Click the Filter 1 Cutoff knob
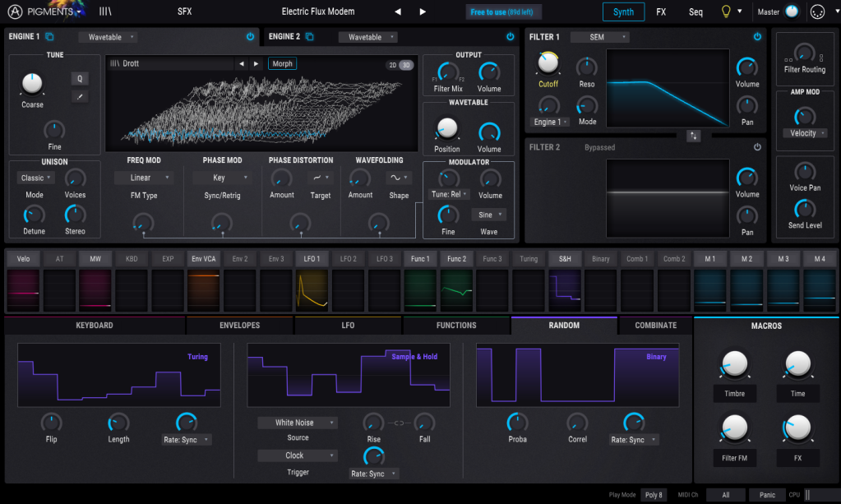Image resolution: width=841 pixels, height=504 pixels. pos(548,62)
